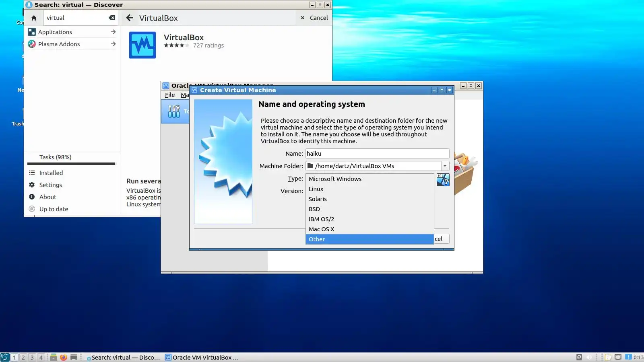Clear the 'virtual' search text in Discover
Screen dimensions: 644x362
pos(112,18)
